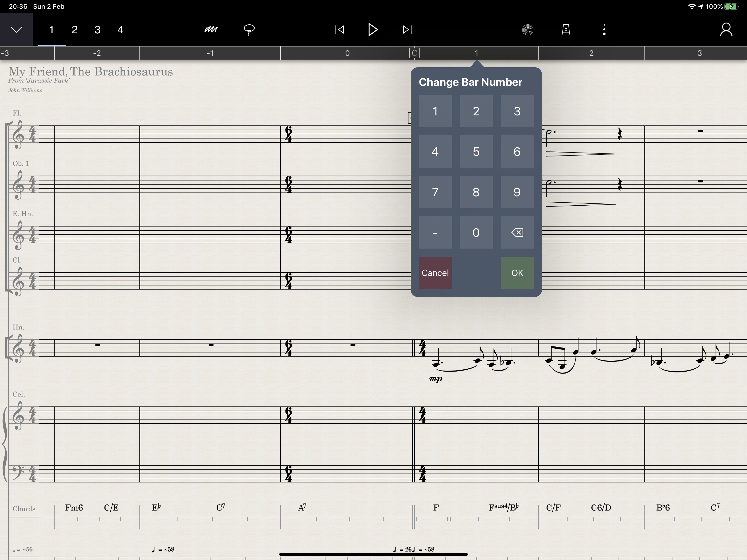Select bar -1 in the bar ruler
The height and width of the screenshot is (560, 747).
pyautogui.click(x=210, y=53)
